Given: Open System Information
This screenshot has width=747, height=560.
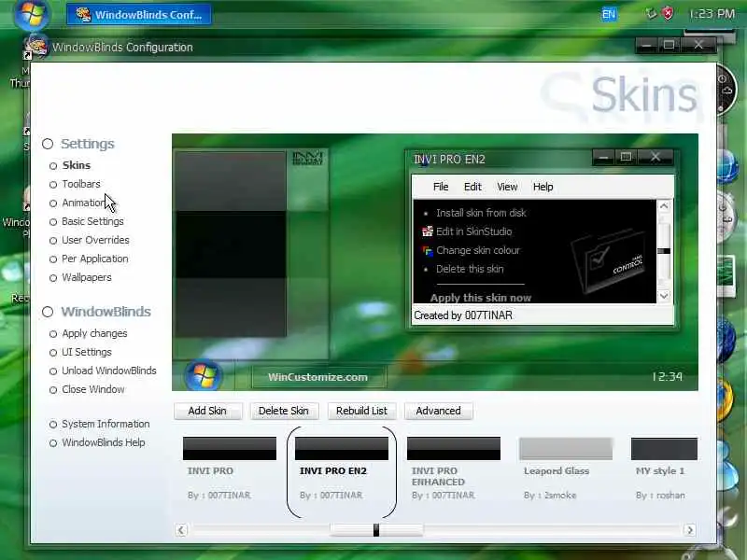Looking at the screenshot, I should [106, 424].
